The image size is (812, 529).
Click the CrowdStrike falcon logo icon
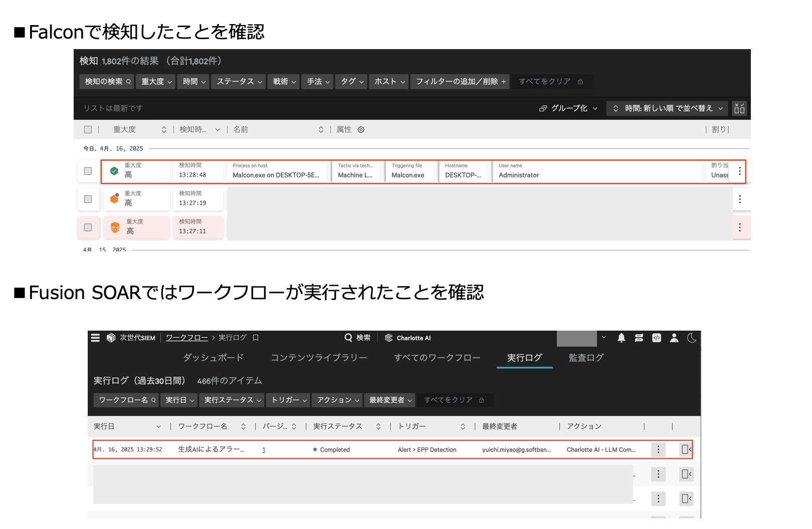coord(111,338)
